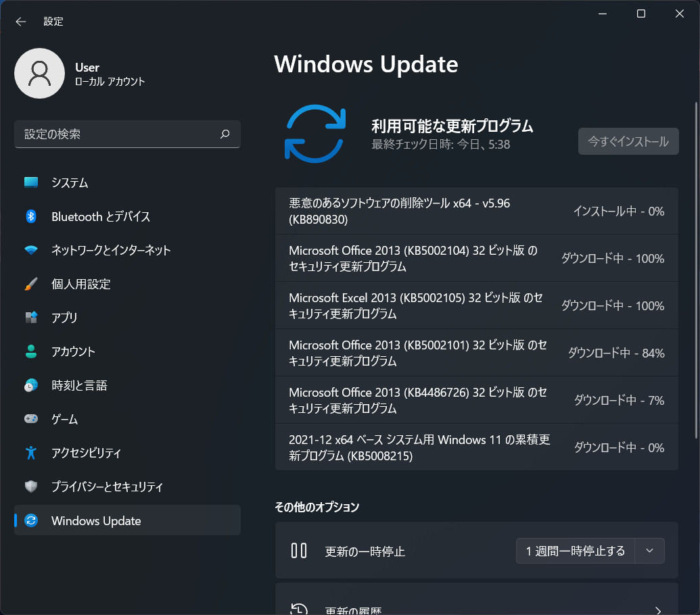The width and height of the screenshot is (700, 615).
Task: Click Microsoft Office 2013 KB4486726 update row
Action: [x=476, y=400]
